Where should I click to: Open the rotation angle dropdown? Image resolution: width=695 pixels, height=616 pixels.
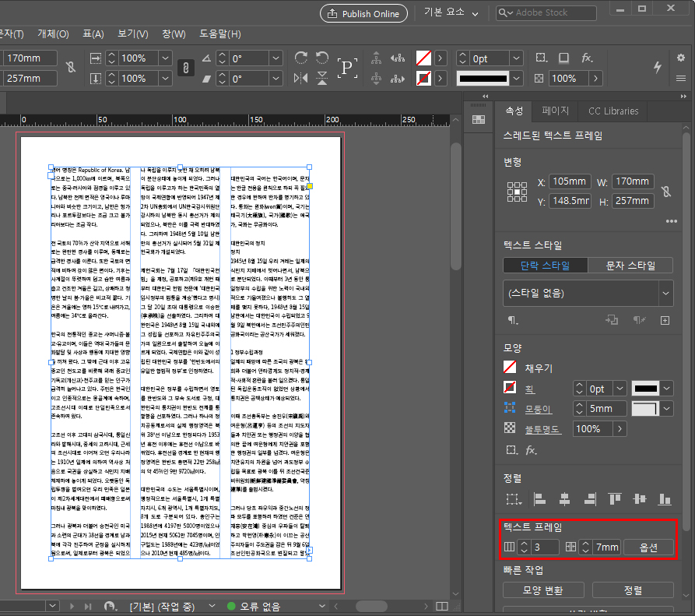click(276, 58)
